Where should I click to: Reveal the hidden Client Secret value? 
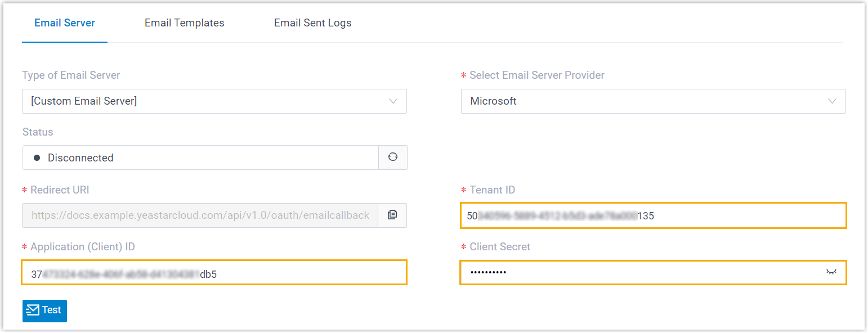pos(831,272)
